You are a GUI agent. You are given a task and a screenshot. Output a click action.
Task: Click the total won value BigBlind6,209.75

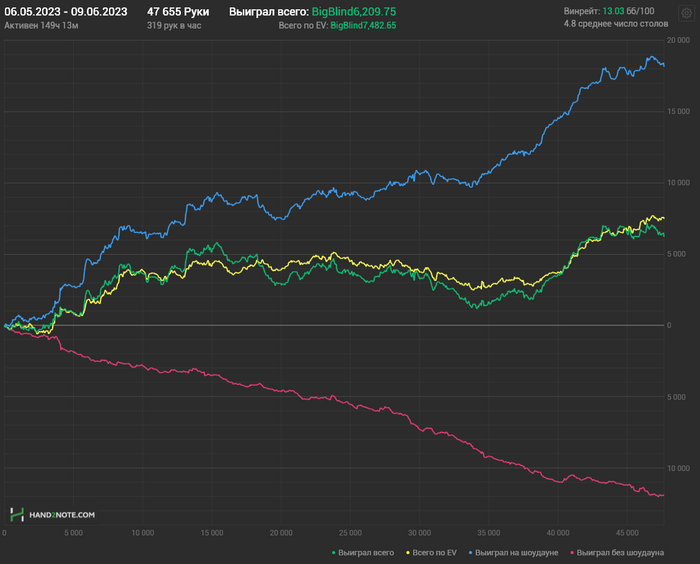[x=354, y=12]
